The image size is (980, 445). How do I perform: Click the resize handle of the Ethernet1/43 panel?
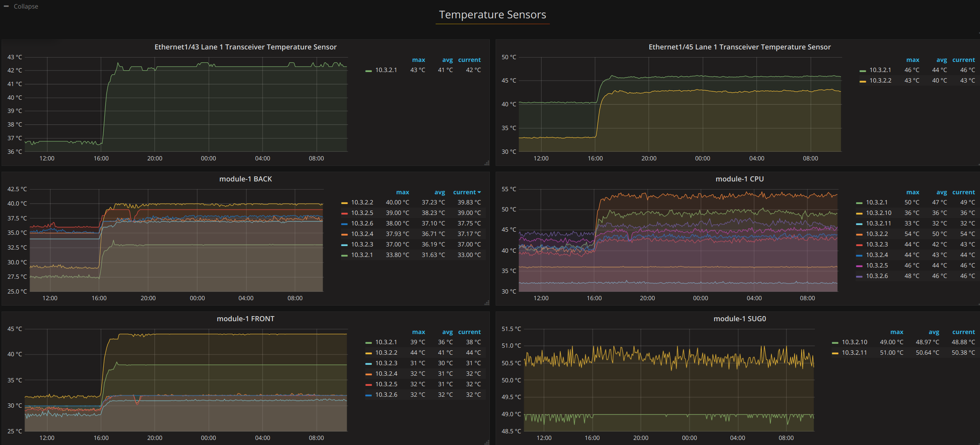[x=487, y=163]
